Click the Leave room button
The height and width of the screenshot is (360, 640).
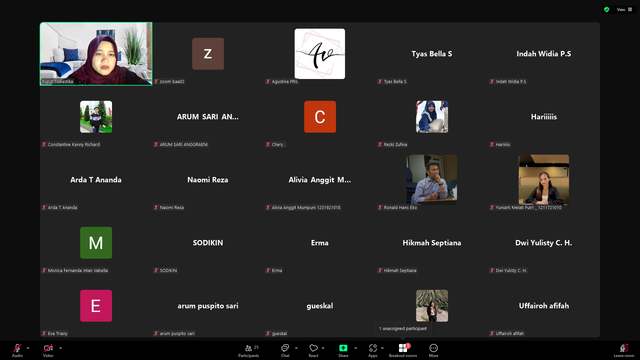click(x=624, y=350)
